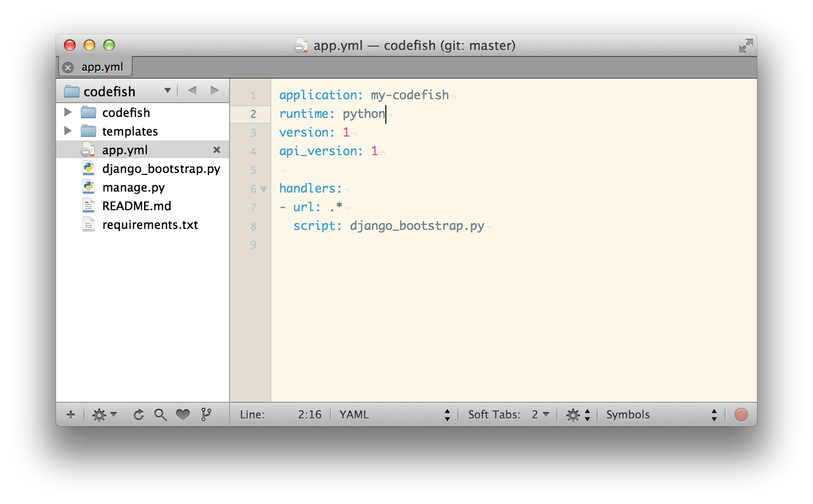Click the 'version' key on line 3
This screenshot has width=813, height=504.
304,132
